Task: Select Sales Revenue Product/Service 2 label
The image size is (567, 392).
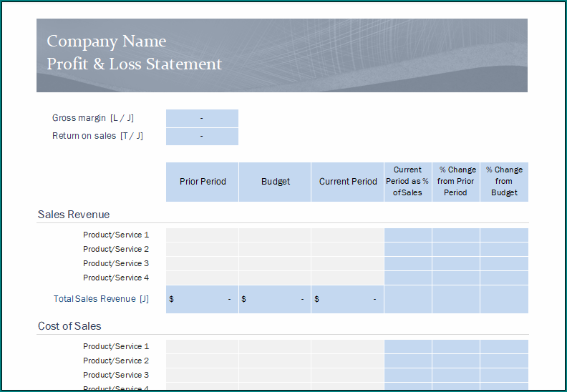Action: (116, 249)
